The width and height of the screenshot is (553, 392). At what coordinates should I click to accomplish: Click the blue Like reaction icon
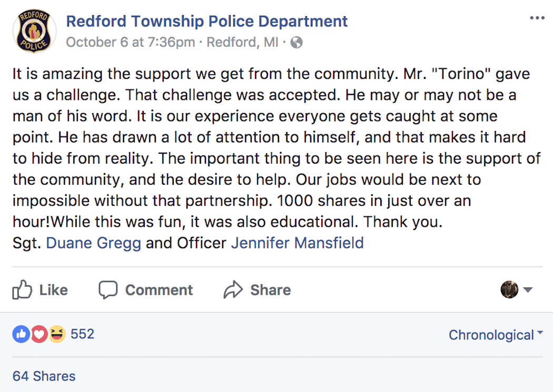click(21, 334)
